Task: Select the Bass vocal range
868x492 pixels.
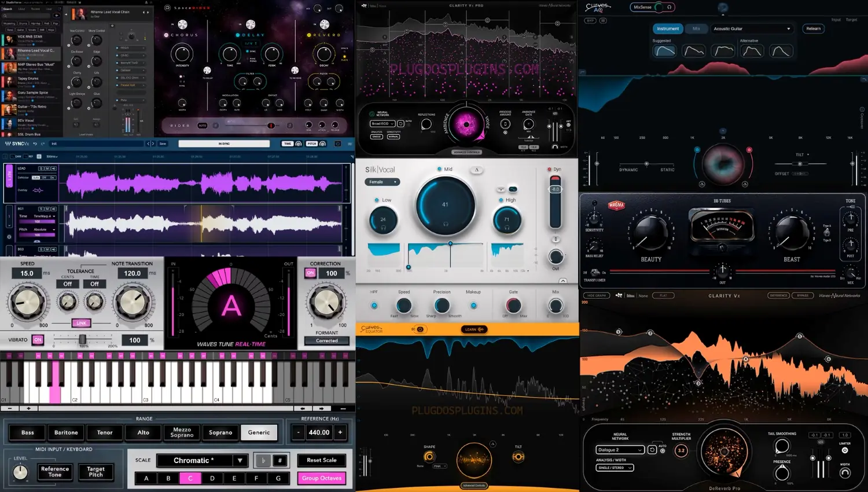Action: [28, 432]
